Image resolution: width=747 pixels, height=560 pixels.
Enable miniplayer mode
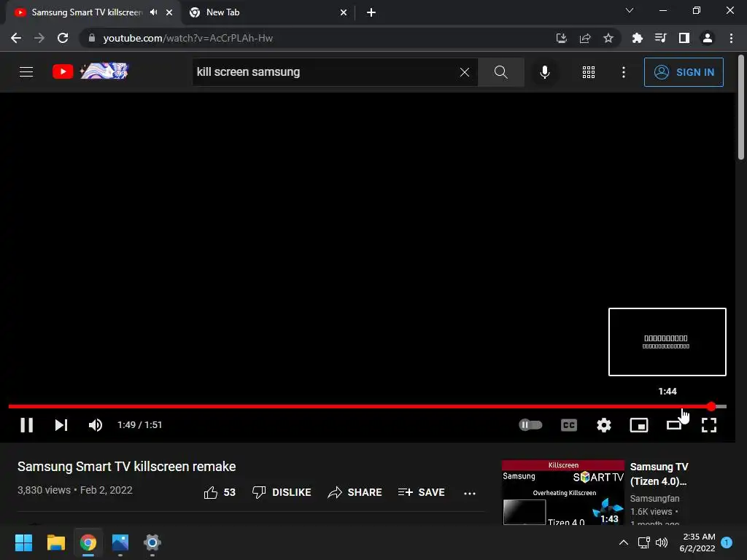click(639, 425)
